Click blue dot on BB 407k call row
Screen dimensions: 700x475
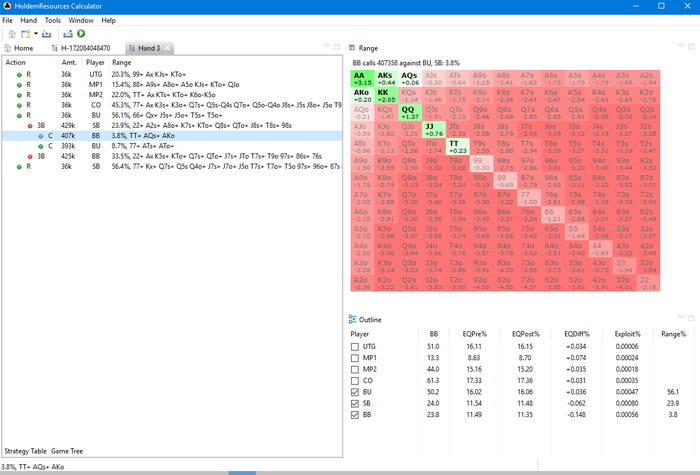pos(41,136)
